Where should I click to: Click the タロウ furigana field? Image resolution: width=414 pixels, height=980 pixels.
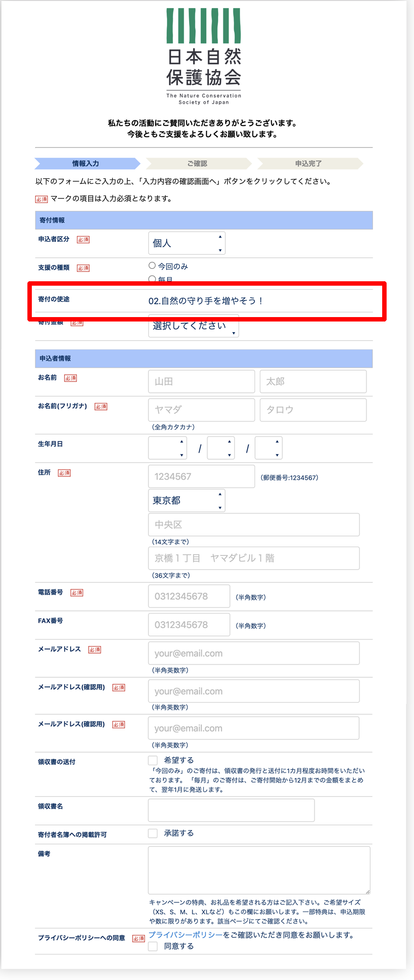(313, 410)
